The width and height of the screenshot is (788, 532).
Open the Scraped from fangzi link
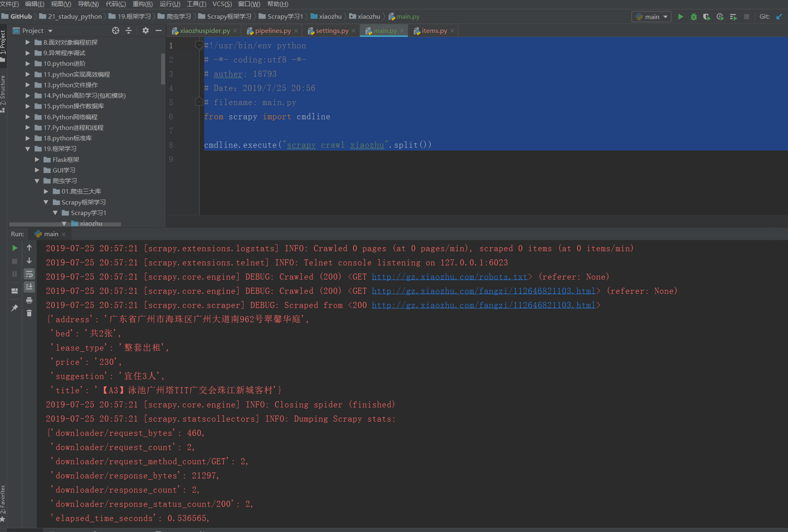(484, 305)
